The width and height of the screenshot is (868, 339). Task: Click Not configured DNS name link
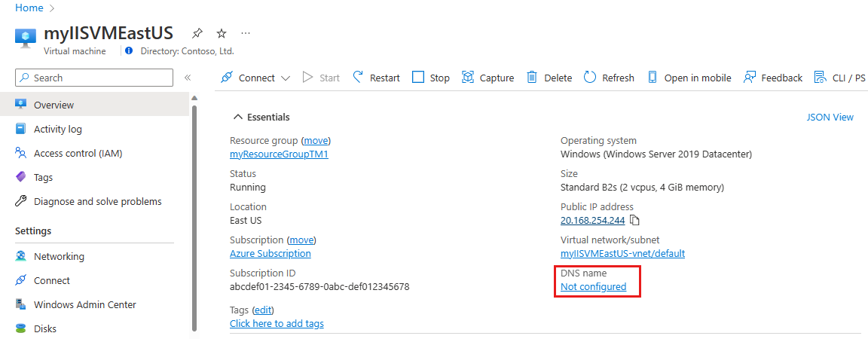click(x=594, y=287)
